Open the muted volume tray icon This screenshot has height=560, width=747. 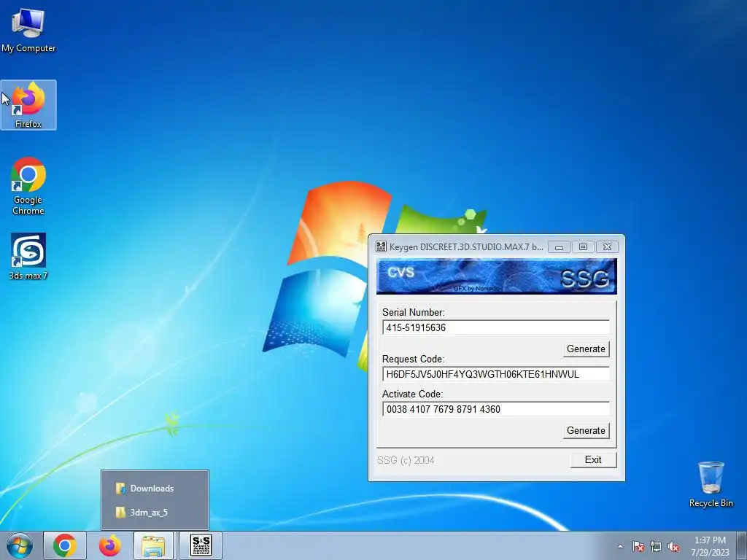[x=673, y=546]
